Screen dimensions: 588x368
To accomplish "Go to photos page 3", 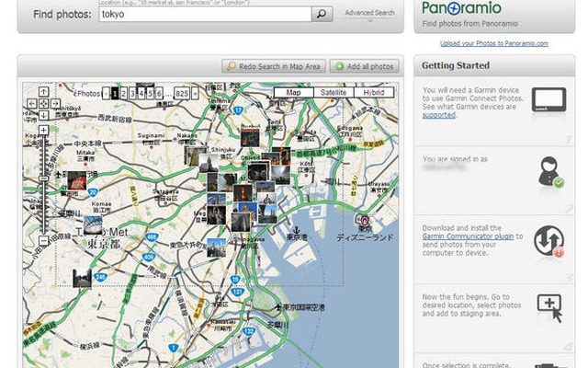I will [132, 93].
